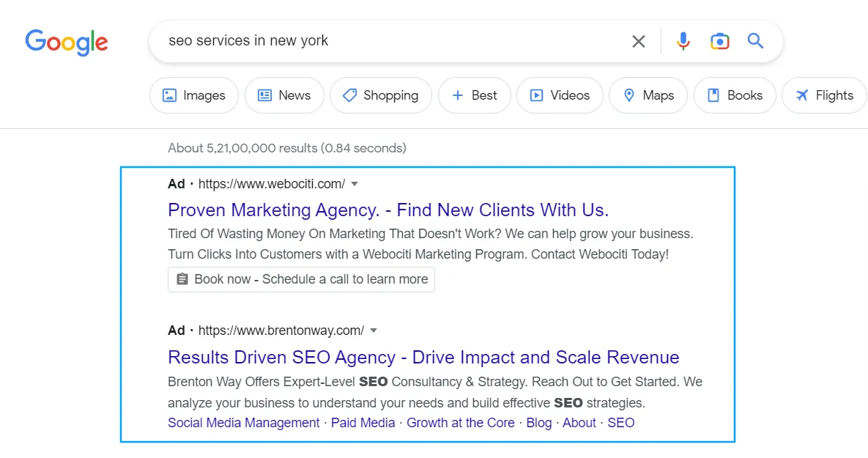Screen dimensions: 868x458
Task: Add the Best keyword filter chip
Action: coord(475,95)
